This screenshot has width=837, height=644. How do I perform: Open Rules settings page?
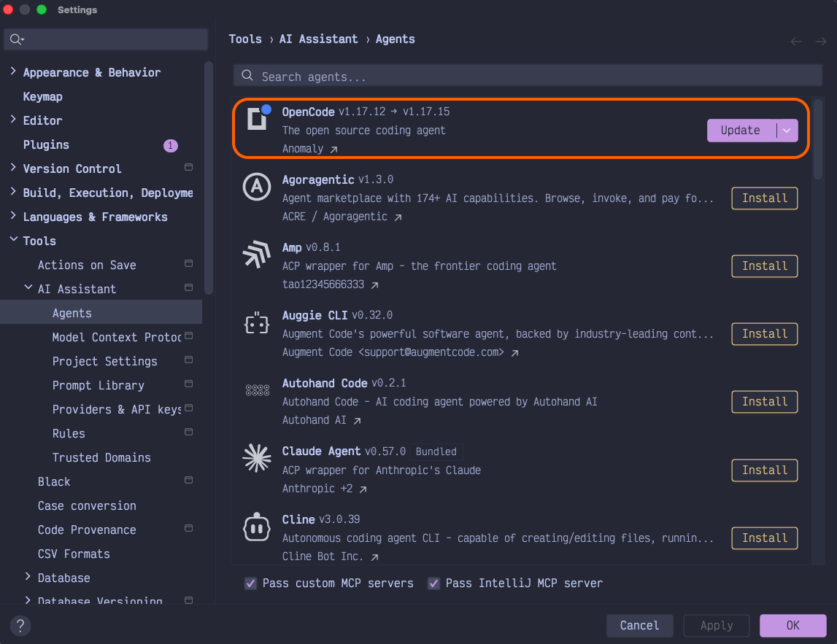[69, 434]
